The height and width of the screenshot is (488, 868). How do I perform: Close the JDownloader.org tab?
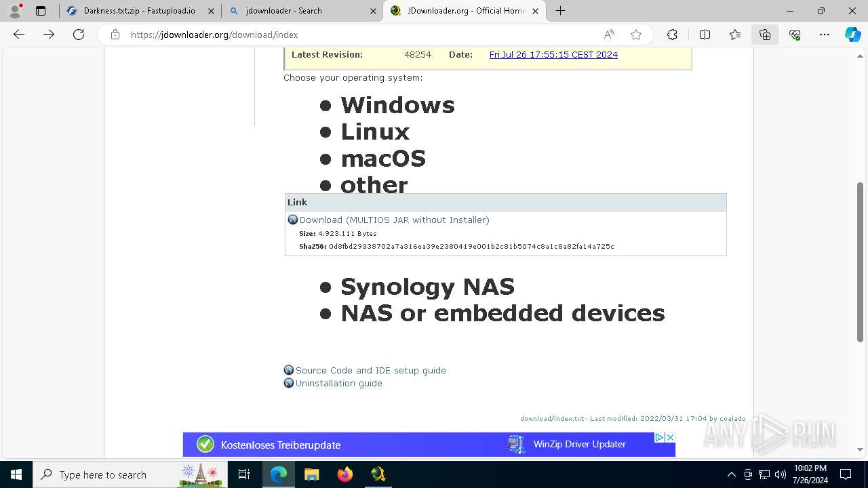(x=535, y=11)
